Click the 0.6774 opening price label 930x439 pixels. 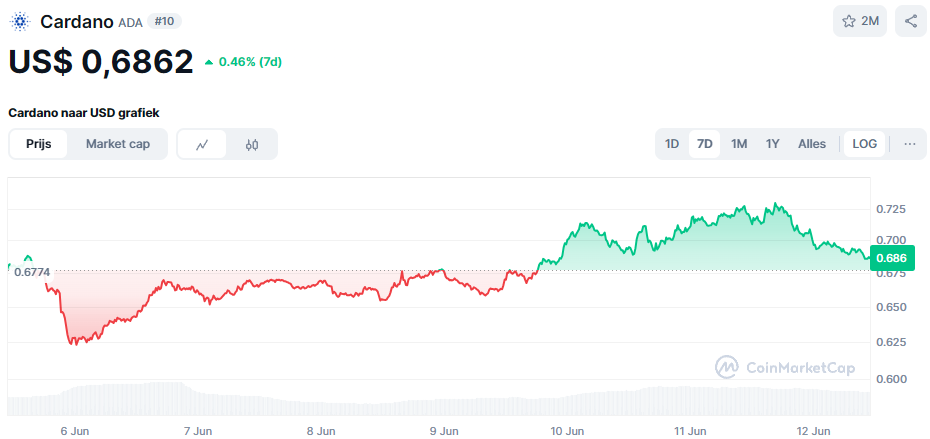click(33, 273)
